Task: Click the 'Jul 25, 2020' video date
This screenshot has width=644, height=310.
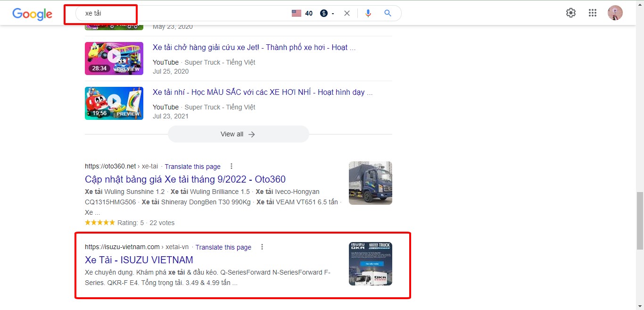Action: tap(171, 71)
